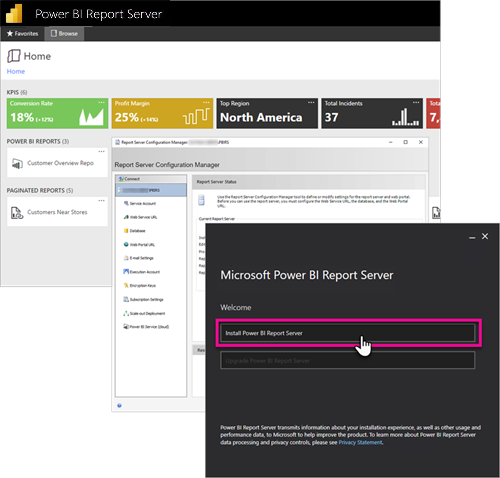This screenshot has height=478, width=500.
Task: Open Service Account settings in Configuration Manager
Action: click(x=140, y=203)
